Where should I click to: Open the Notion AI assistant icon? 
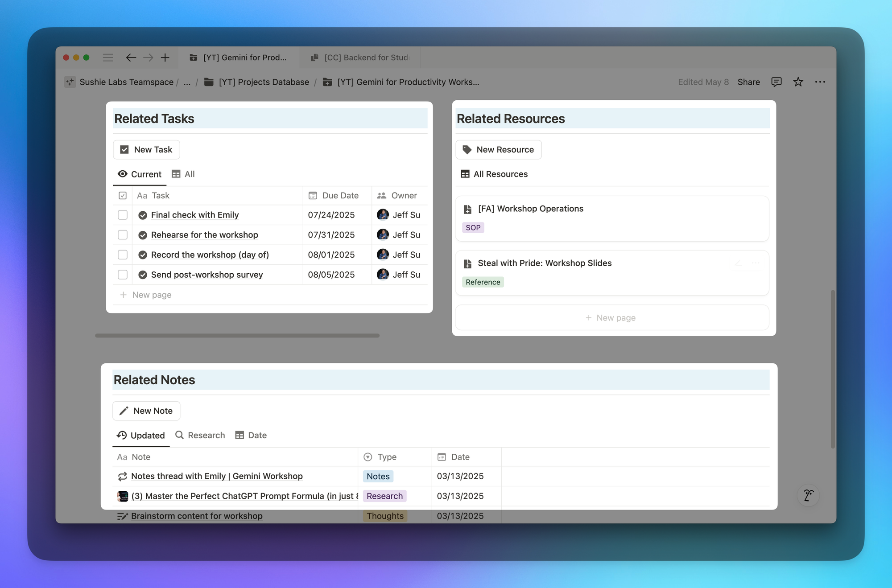[x=808, y=495]
